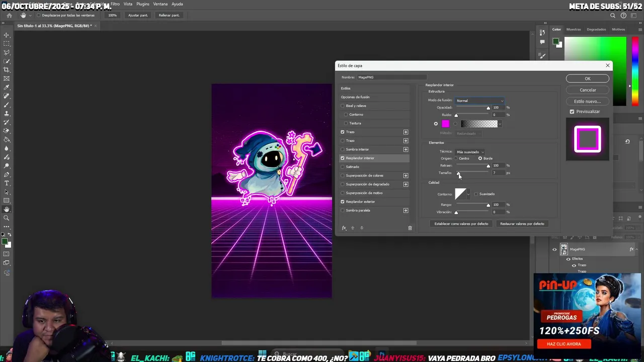Select the Polygonal Lasso tool
644x362 pixels.
tap(7, 52)
